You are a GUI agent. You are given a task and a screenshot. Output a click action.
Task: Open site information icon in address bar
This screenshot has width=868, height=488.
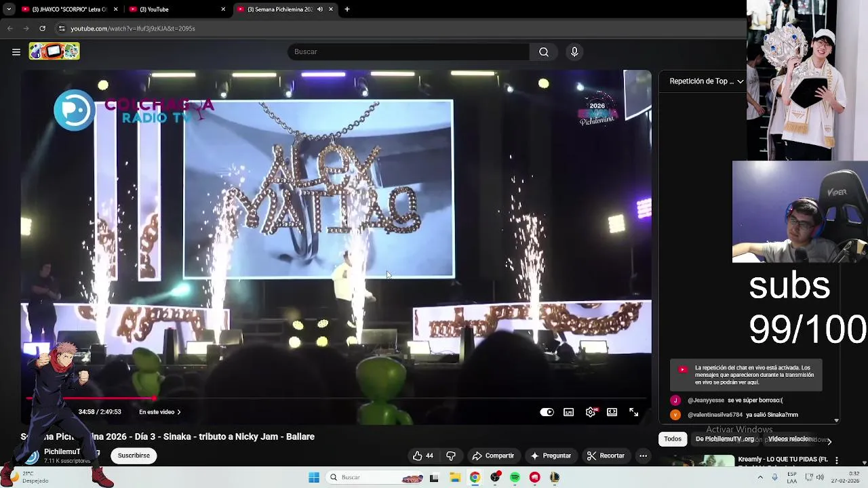coord(62,28)
